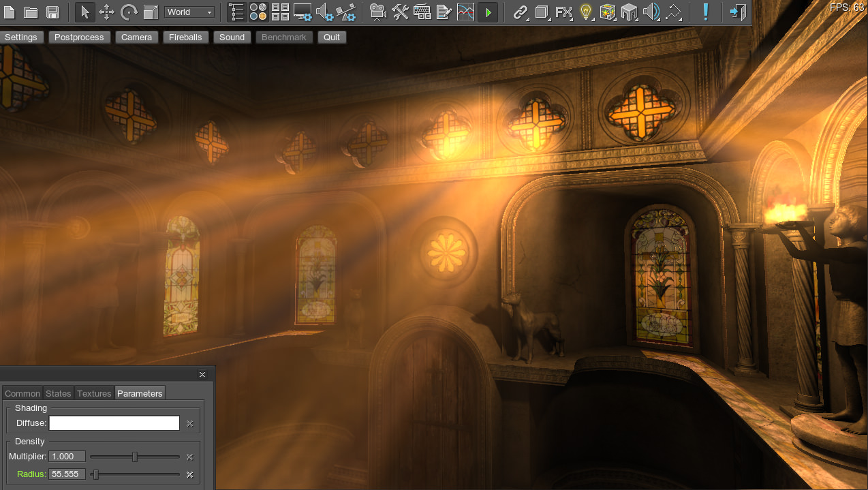This screenshot has width=868, height=490.
Task: Toggle the node hierarchy tree panel
Action: 236,12
